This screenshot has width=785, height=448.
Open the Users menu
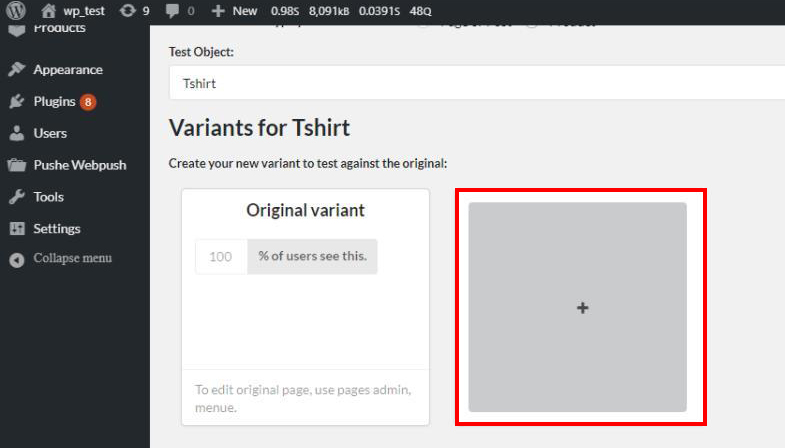click(x=50, y=133)
